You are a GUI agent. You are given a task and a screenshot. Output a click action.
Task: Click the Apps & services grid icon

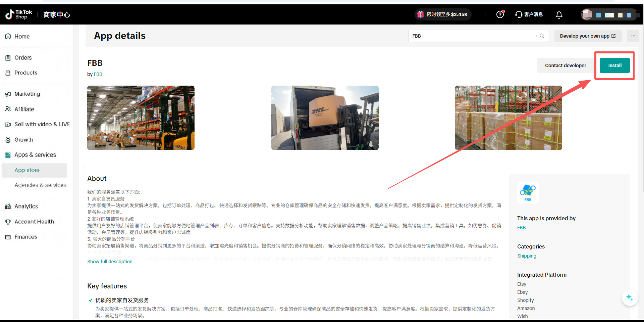pos(8,155)
